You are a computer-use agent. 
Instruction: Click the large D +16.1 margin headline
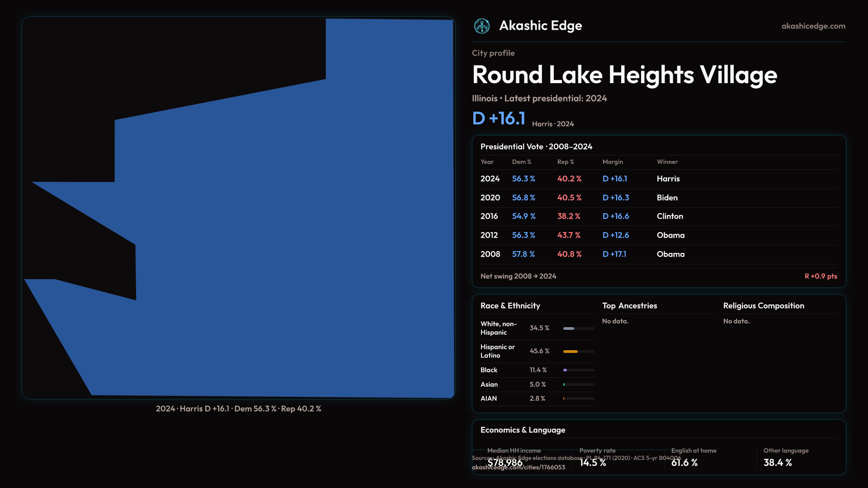pyautogui.click(x=498, y=118)
